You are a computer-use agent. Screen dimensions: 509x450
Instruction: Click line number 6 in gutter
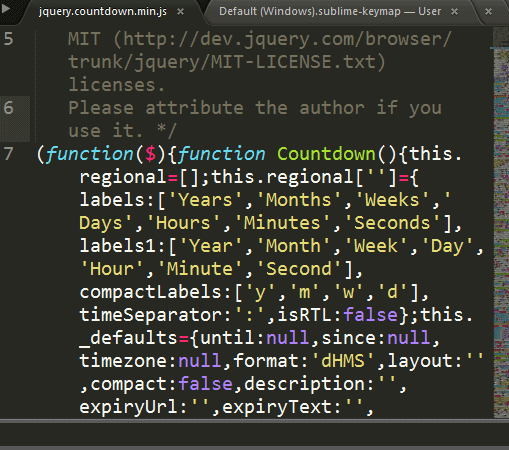coord(9,108)
